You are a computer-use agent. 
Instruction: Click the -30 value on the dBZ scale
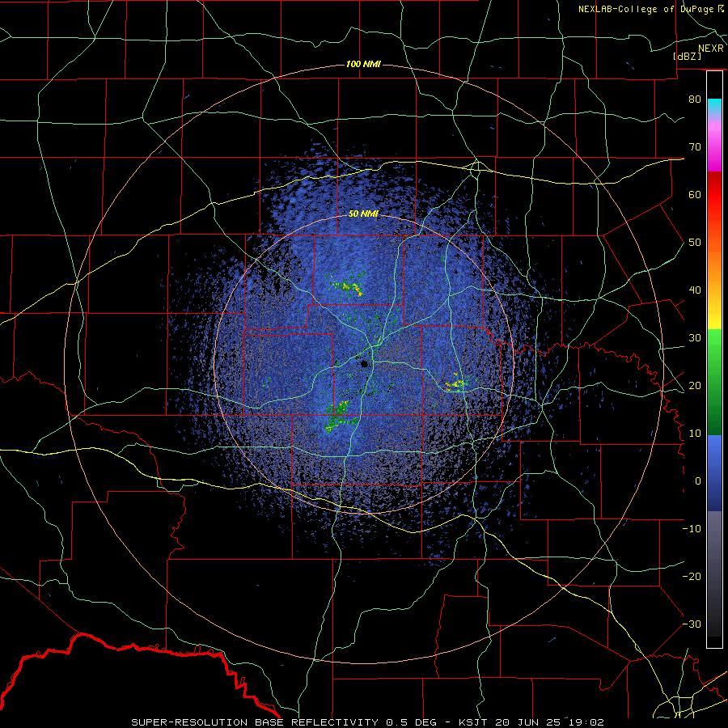pyautogui.click(x=692, y=624)
